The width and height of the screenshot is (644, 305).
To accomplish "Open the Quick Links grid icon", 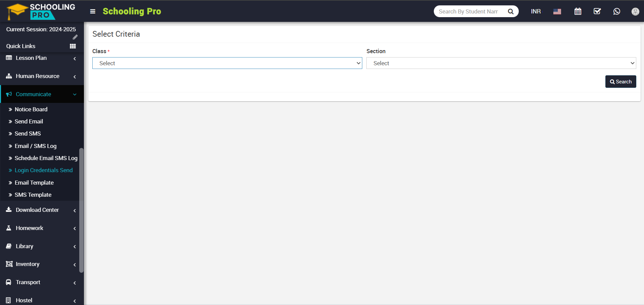I will 73,46.
